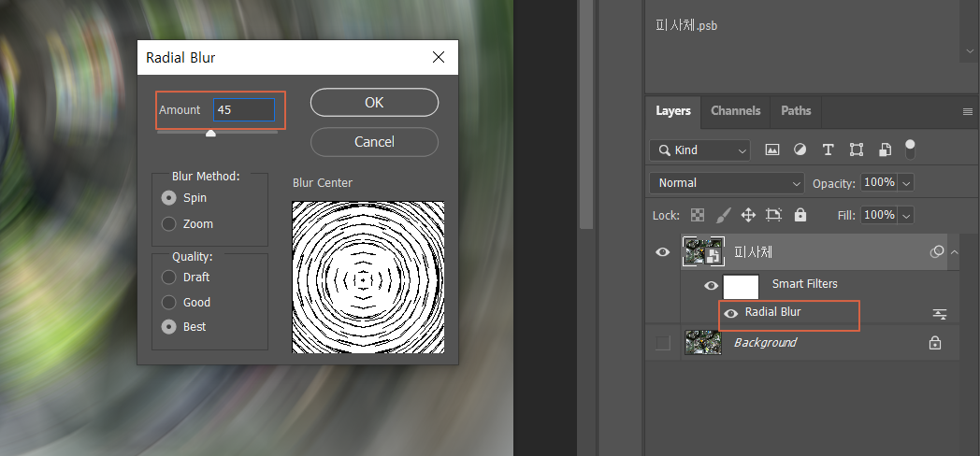This screenshot has width=980, height=456.
Task: Click the Background layer name
Action: click(x=765, y=342)
